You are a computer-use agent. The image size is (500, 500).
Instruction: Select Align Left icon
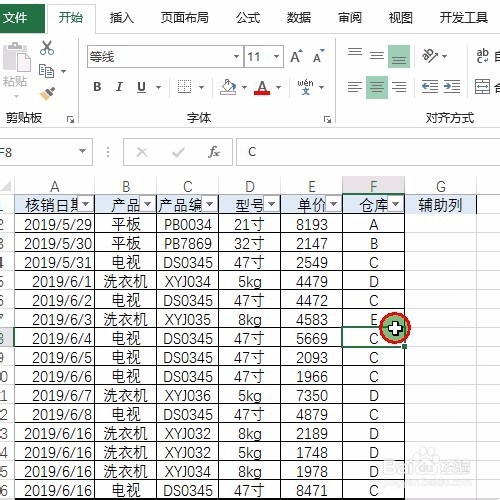coord(355,87)
